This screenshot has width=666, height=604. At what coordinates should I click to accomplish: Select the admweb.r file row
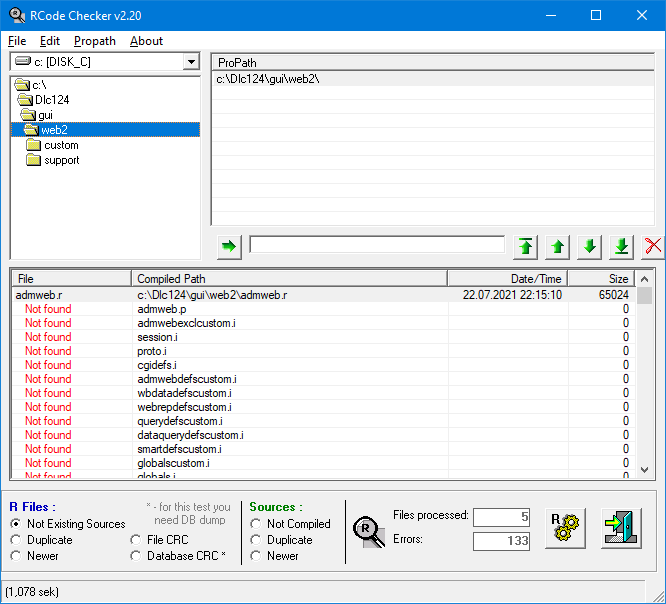[x=324, y=295]
